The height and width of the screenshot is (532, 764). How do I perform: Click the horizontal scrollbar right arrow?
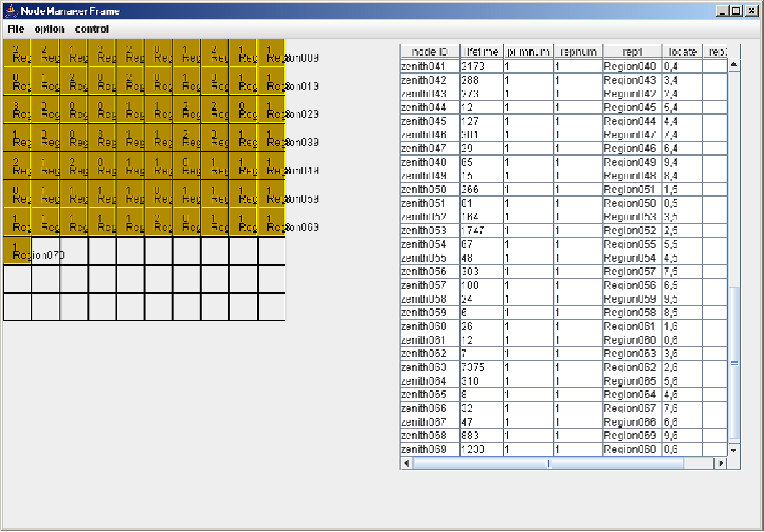722,463
